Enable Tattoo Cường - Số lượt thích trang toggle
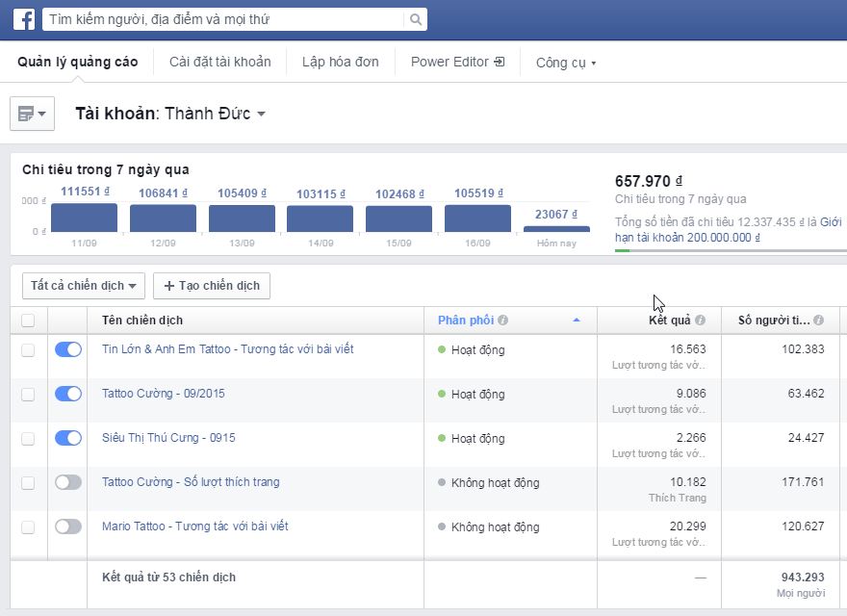The width and height of the screenshot is (847, 616). point(68,482)
